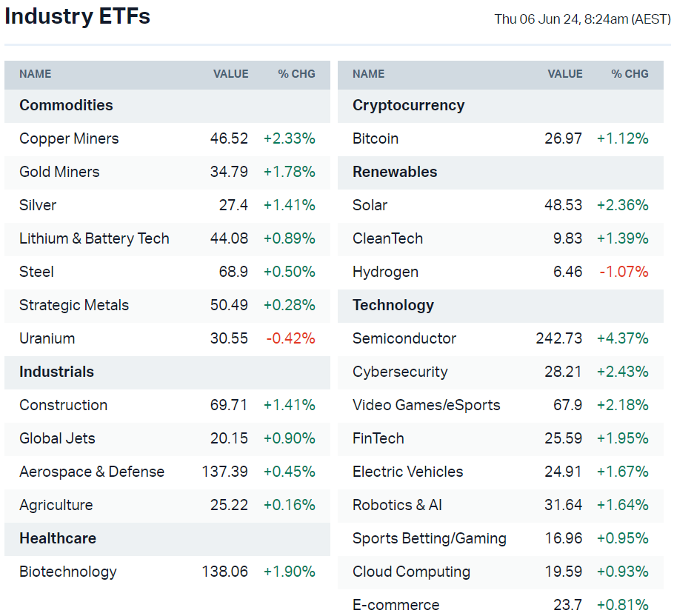Click the Robotics & AI ETF

tap(397, 505)
